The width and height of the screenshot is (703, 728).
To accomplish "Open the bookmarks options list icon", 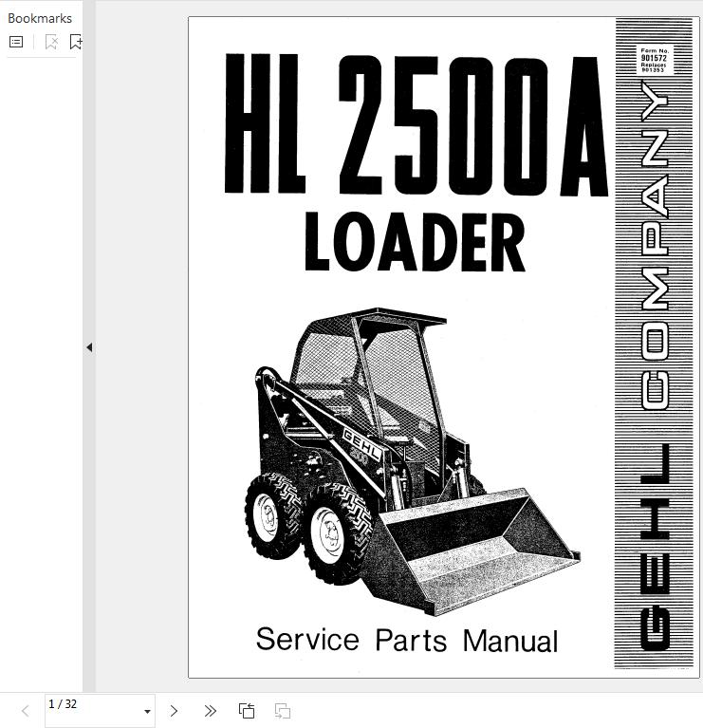I will (x=16, y=42).
